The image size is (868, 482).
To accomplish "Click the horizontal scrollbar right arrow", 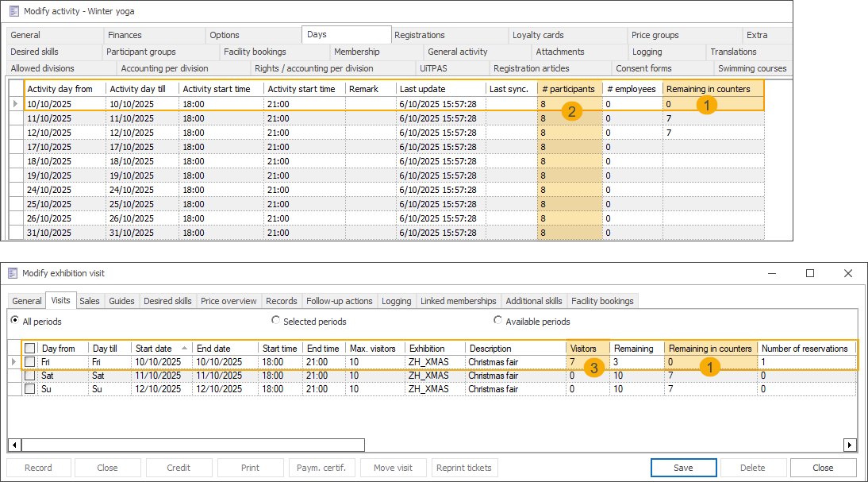I will point(850,445).
